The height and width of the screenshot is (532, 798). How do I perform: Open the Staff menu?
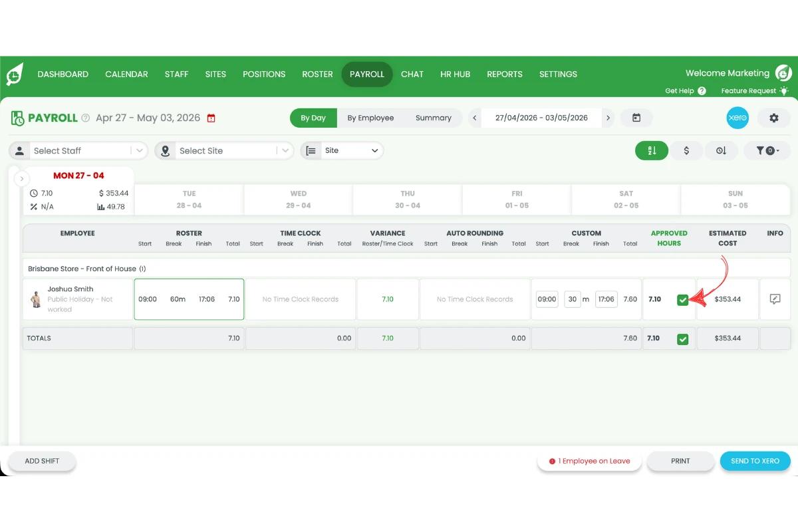coord(177,74)
